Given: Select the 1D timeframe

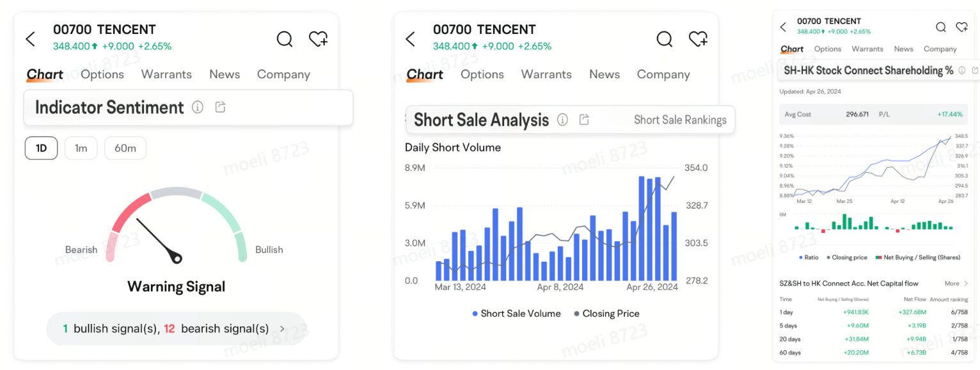Looking at the screenshot, I should click(41, 149).
